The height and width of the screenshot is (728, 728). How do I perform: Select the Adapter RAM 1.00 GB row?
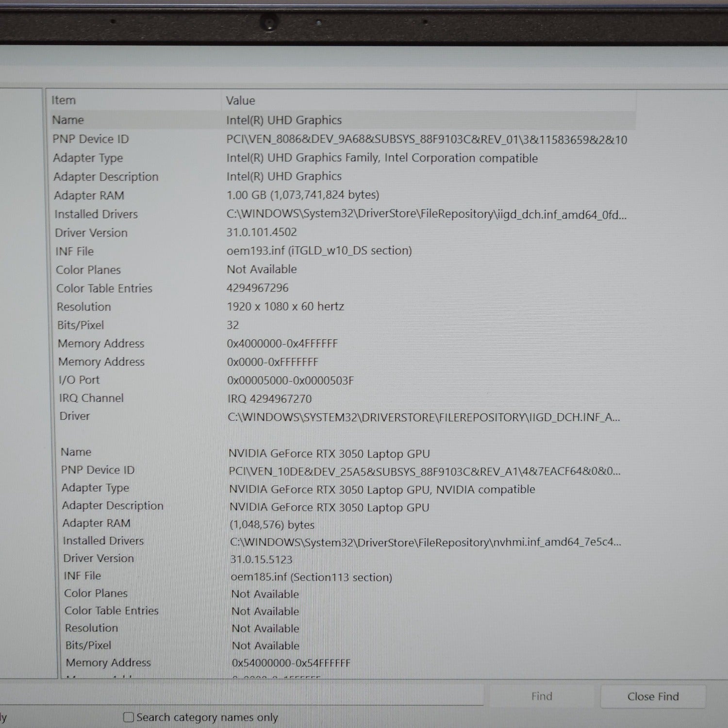[x=302, y=195]
